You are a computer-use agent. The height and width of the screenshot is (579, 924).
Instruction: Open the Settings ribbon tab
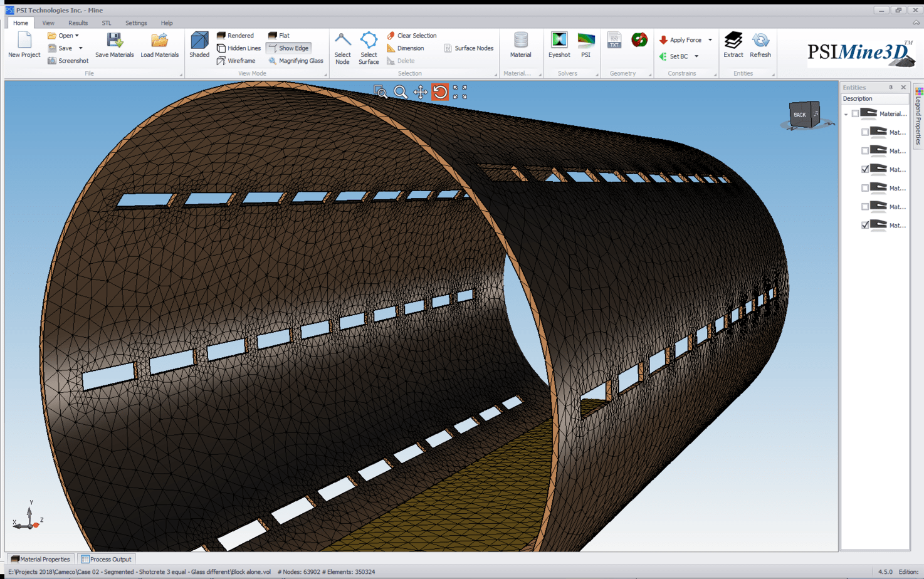[x=136, y=23]
